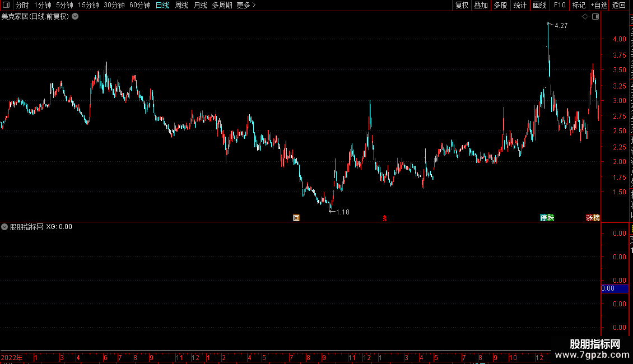Open the stock name dropdown circle arrow
Screen dimensions: 633x364
pyautogui.click(x=75, y=17)
